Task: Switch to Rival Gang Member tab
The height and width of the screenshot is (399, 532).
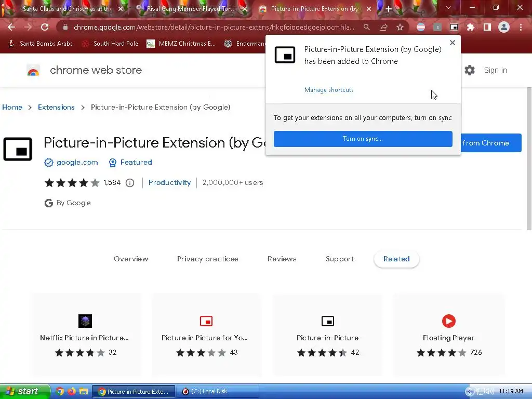Action: pos(191,9)
